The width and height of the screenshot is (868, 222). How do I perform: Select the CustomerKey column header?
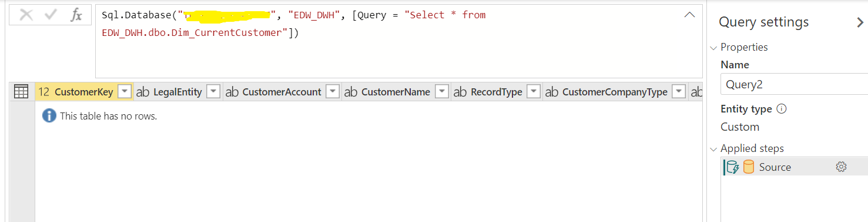tap(84, 92)
